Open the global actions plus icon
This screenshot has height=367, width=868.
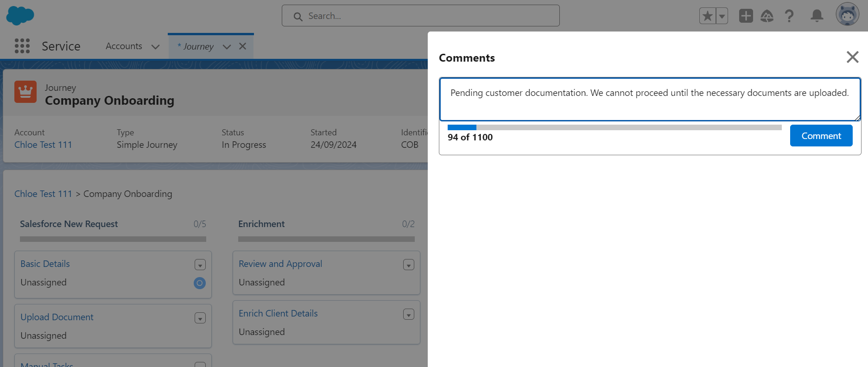click(746, 16)
